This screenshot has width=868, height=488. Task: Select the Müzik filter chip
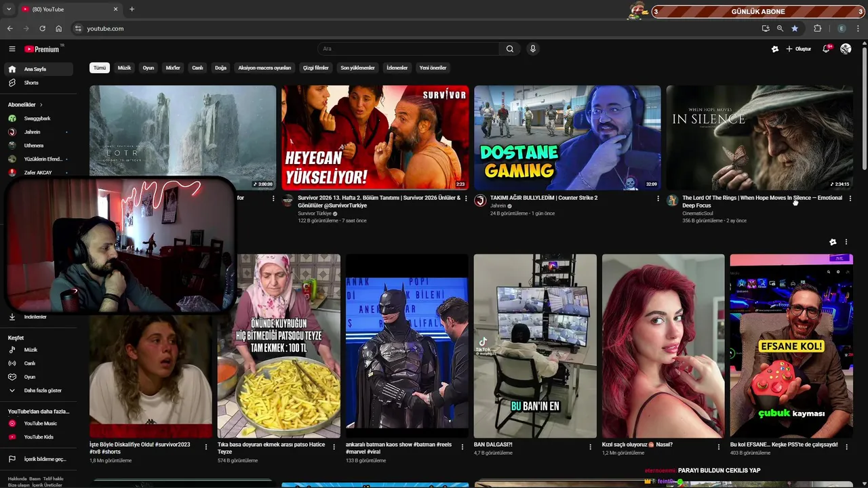coord(124,68)
